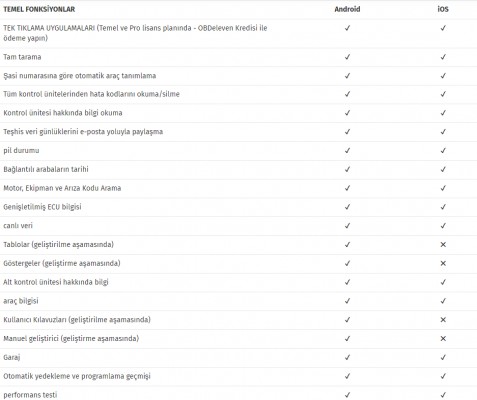
Task: Click the Android checkmark for pil durumu
Action: pos(347,151)
